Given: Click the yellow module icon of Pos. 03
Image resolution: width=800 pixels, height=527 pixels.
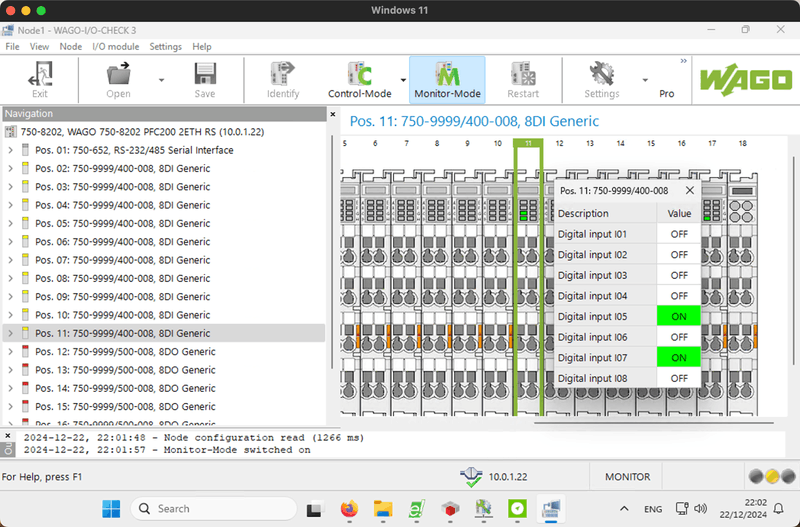Looking at the screenshot, I should (x=25, y=187).
